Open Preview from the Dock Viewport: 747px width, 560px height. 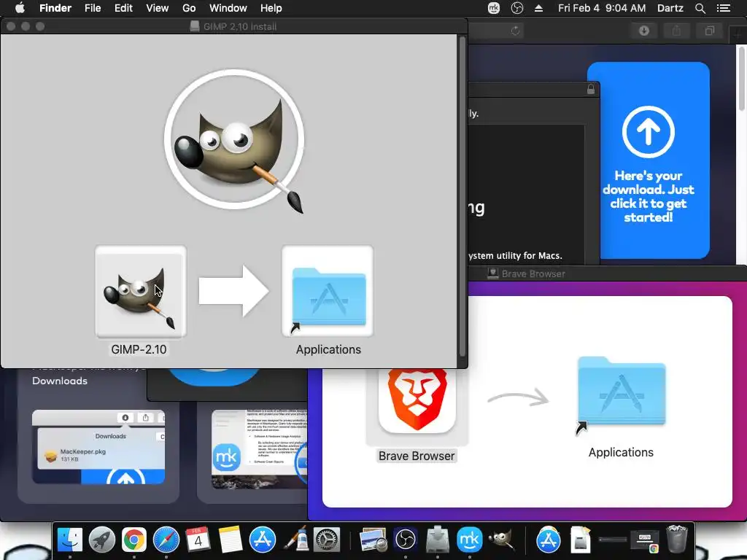point(373,540)
